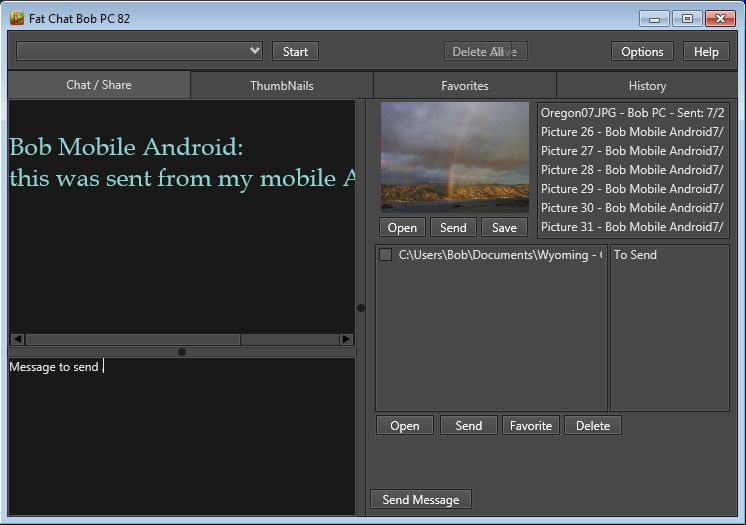Go to the History tab

point(647,86)
